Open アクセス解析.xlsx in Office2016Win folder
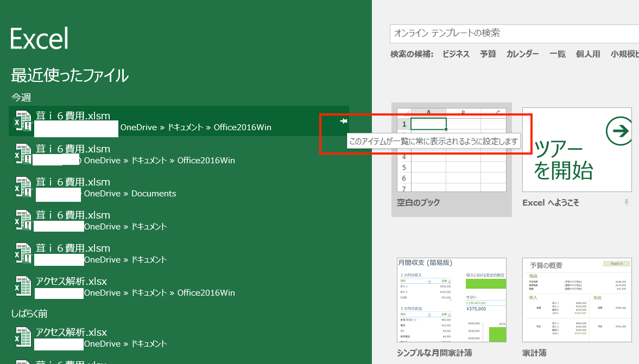Viewport: 639px width, 364px height. point(179,286)
